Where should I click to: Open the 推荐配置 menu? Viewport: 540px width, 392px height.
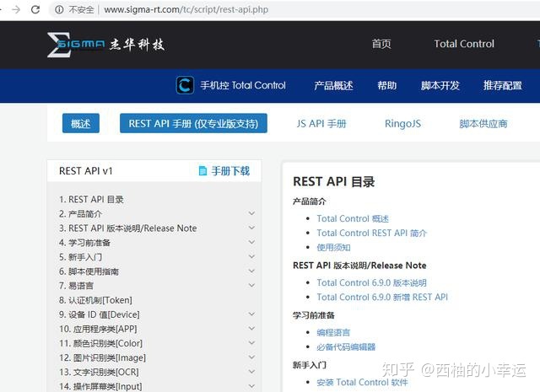[x=503, y=85]
